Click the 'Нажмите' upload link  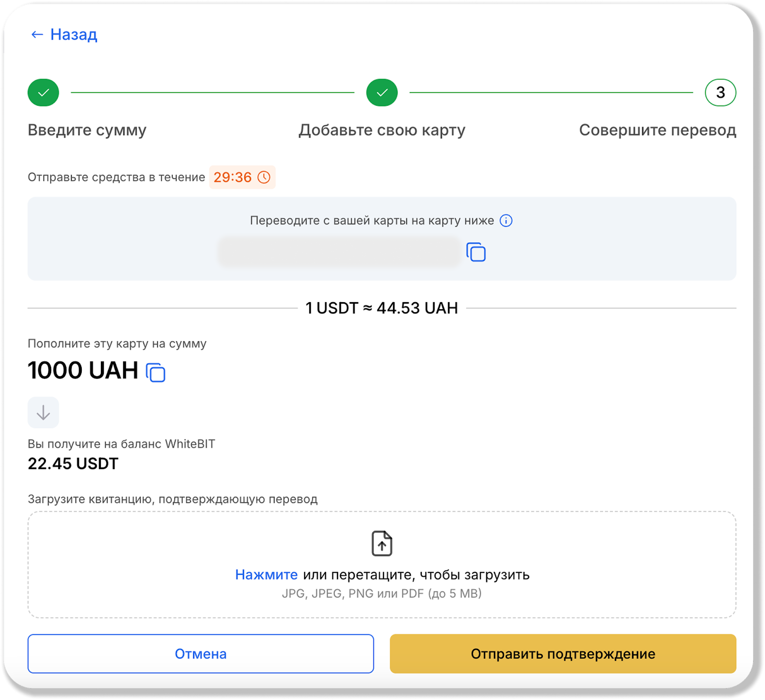(266, 574)
